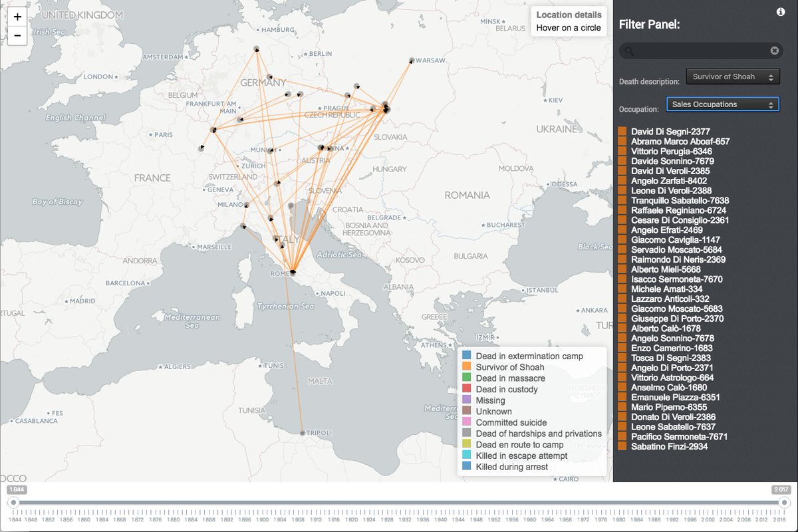
Task: Clear the search field with the X icon
Action: coord(775,51)
